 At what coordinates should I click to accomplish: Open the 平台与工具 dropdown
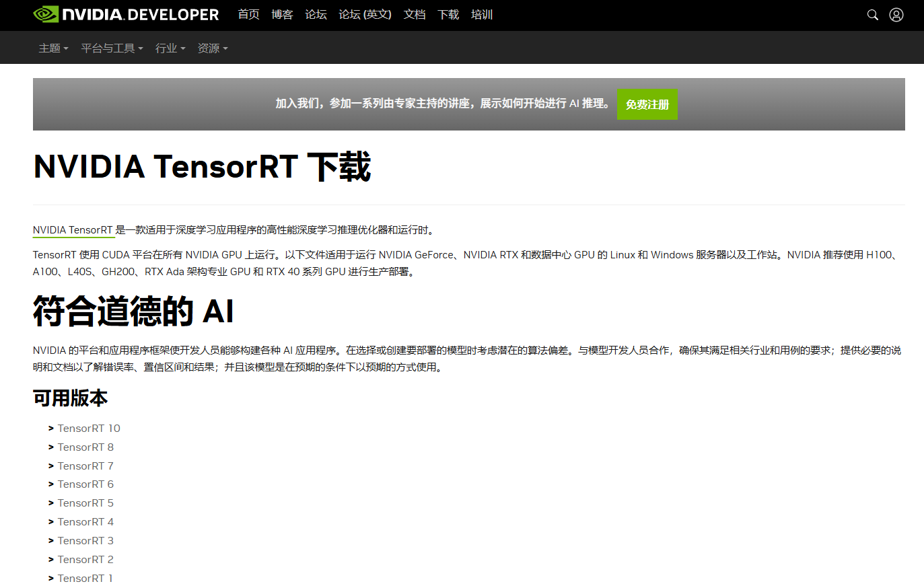[112, 48]
